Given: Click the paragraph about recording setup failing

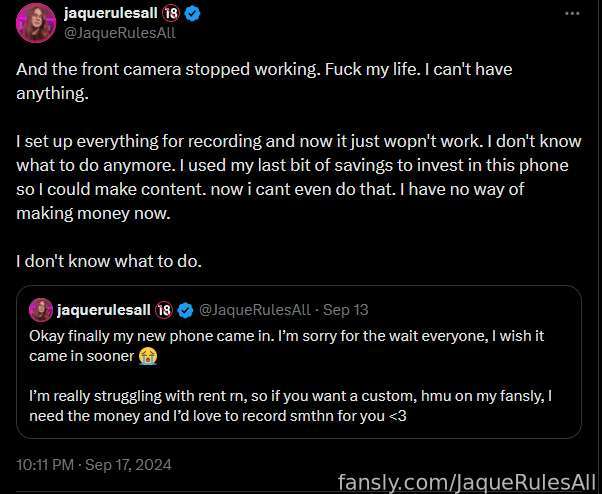Looking at the screenshot, I should click(x=299, y=177).
